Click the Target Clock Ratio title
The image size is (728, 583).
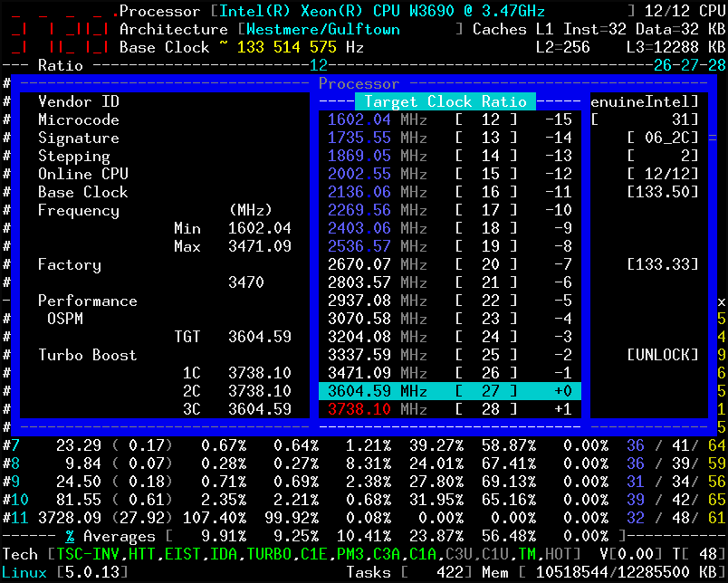coord(445,101)
